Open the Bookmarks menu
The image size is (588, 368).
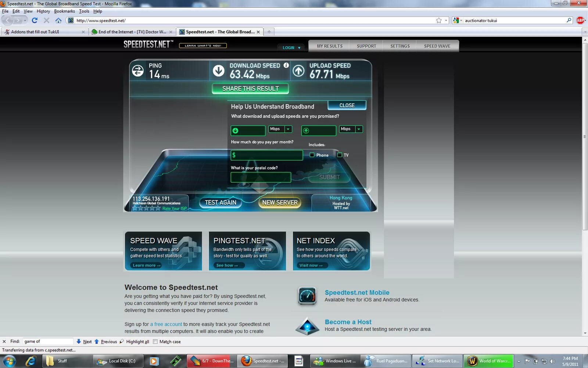point(64,11)
